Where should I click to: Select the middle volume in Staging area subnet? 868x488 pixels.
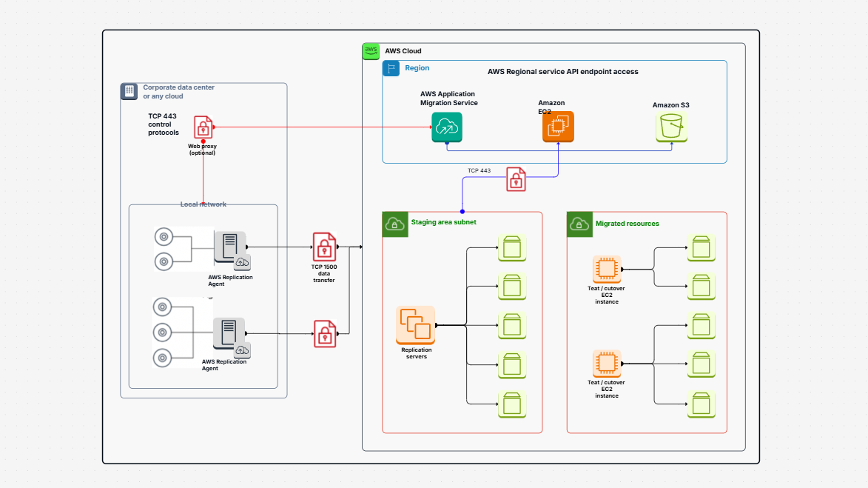(512, 325)
